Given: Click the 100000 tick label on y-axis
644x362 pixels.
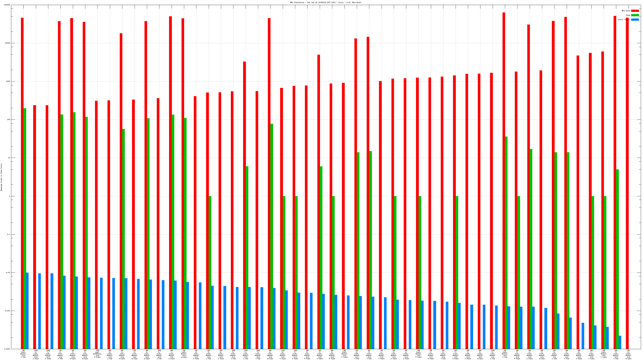Looking at the screenshot, I should [7, 5].
